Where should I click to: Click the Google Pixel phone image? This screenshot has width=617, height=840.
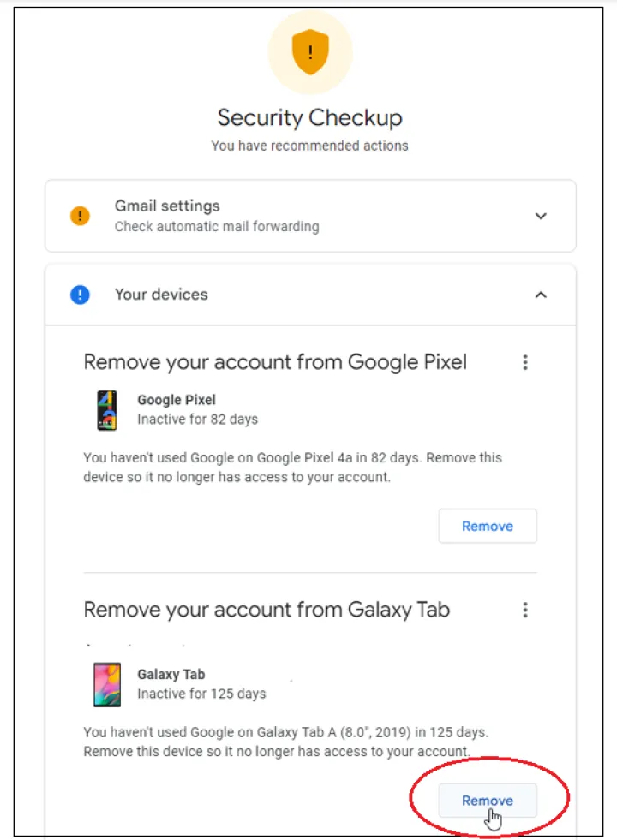coord(106,410)
